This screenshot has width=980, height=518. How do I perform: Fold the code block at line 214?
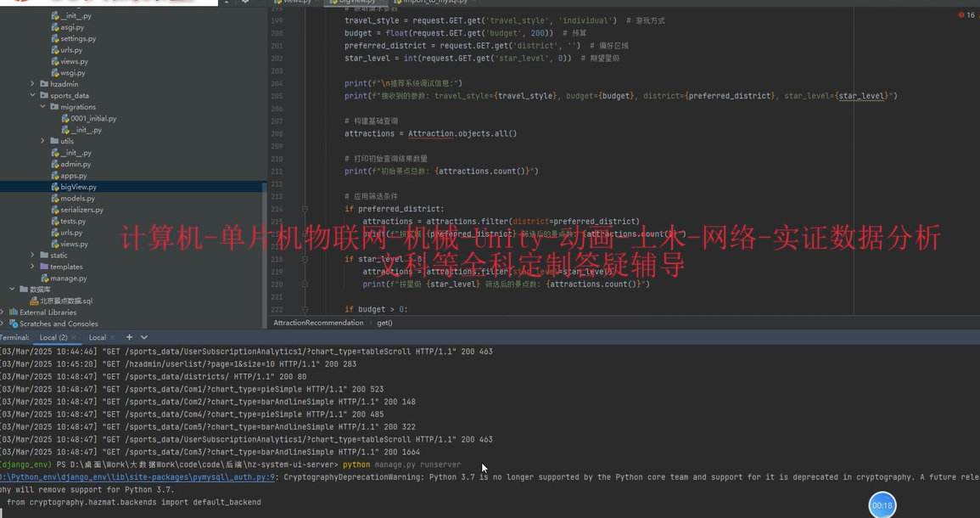tap(305, 209)
